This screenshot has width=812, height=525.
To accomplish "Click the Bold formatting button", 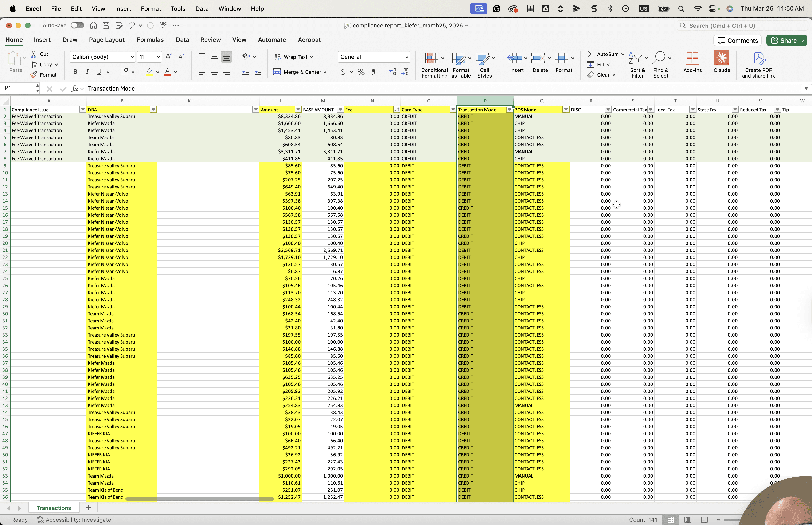I will coord(75,72).
